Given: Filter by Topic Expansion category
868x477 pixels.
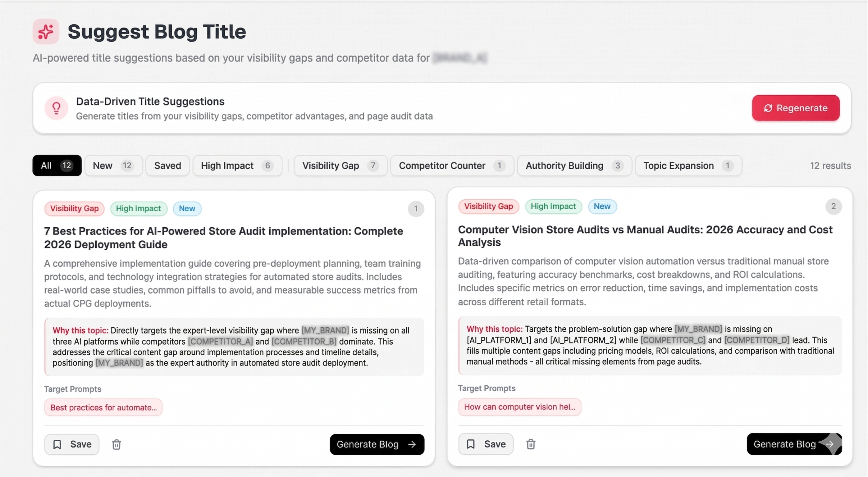Looking at the screenshot, I should (x=688, y=166).
